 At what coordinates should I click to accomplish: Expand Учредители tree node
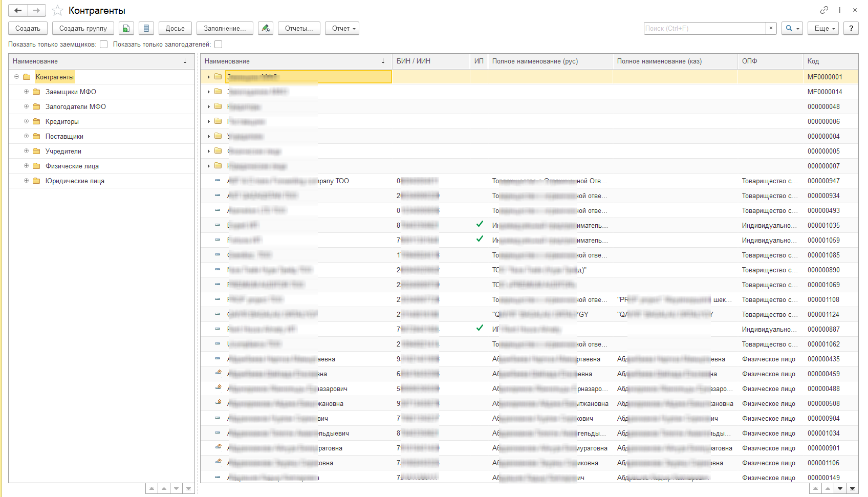(26, 151)
